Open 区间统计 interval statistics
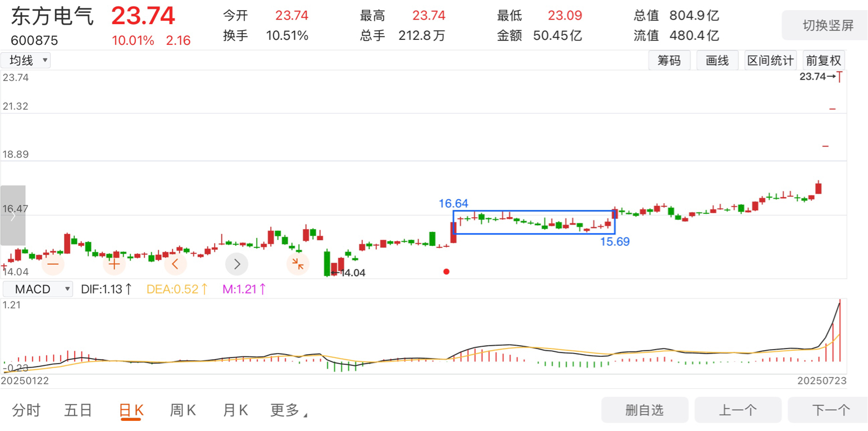This screenshot has width=868, height=431. [x=770, y=61]
